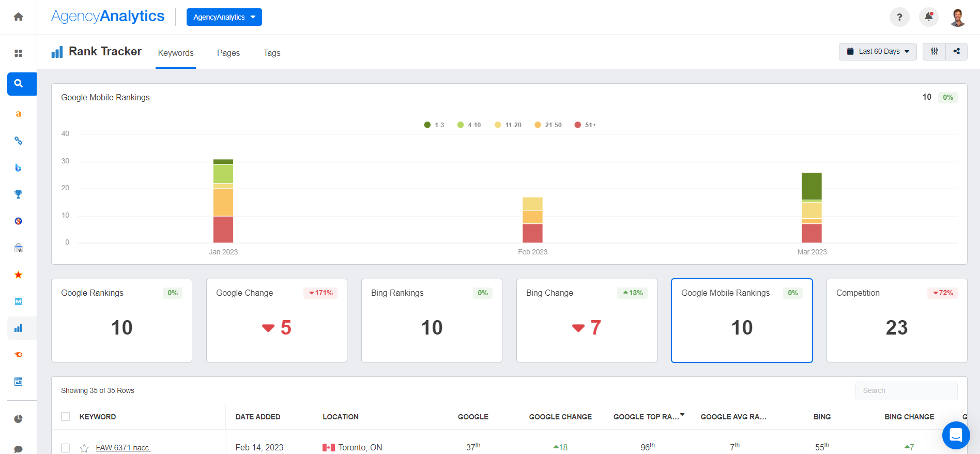Open the shopping store sidebar icon

18,248
